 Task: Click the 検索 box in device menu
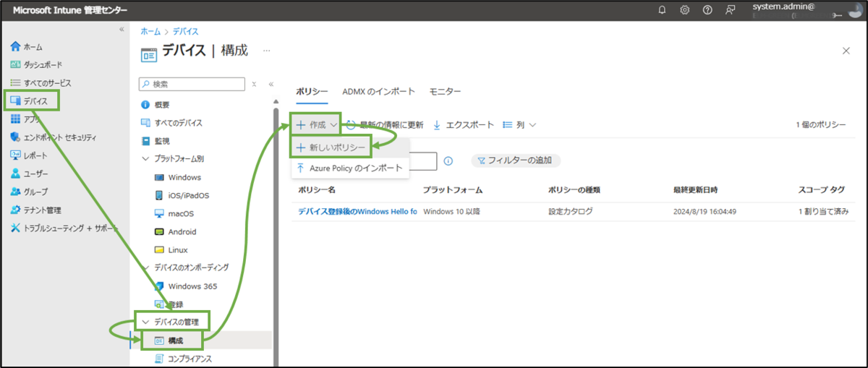point(192,84)
